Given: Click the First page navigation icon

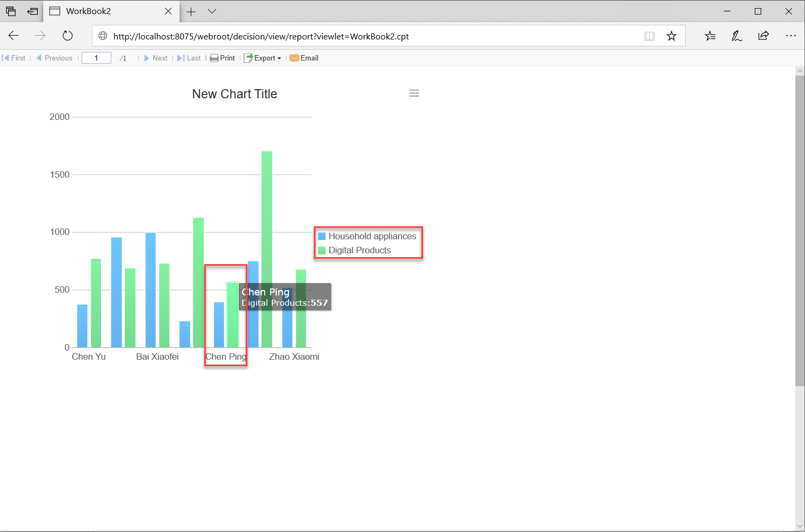Looking at the screenshot, I should [x=6, y=58].
